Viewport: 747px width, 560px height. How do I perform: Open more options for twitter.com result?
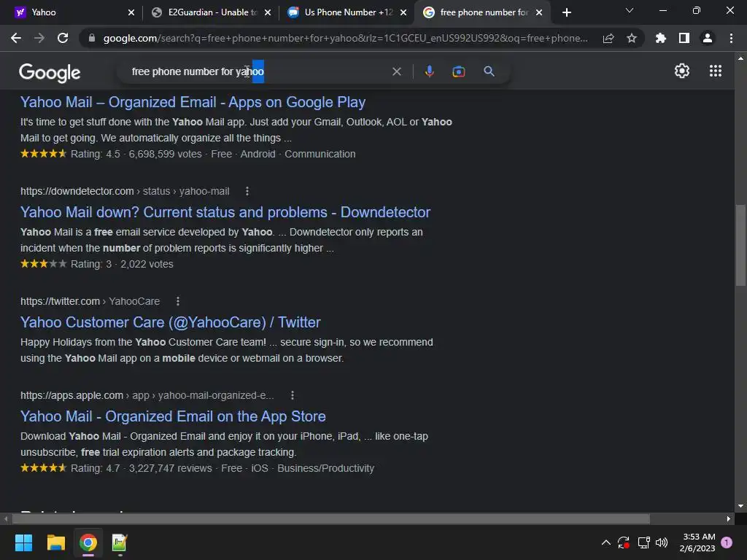click(178, 301)
